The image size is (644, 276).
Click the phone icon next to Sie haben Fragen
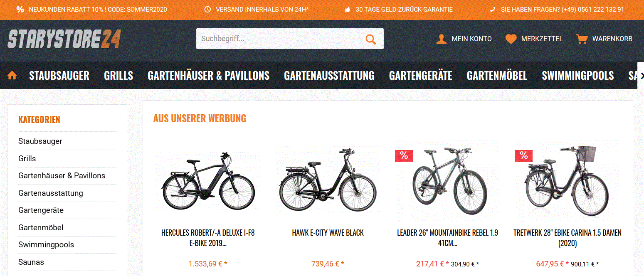coord(493,9)
